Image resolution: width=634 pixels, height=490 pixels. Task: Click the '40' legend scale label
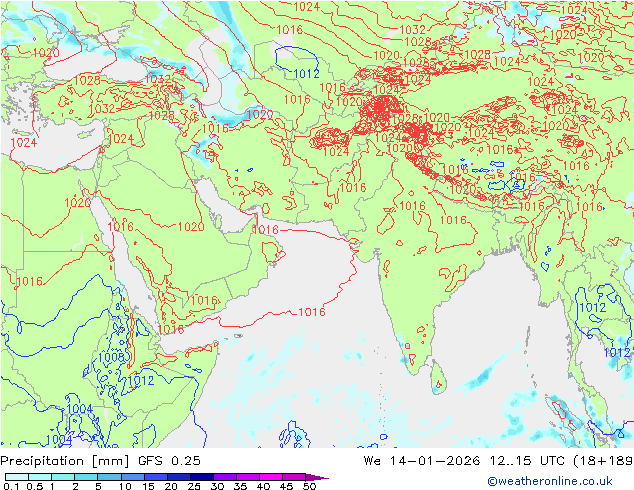pyautogui.click(x=263, y=486)
